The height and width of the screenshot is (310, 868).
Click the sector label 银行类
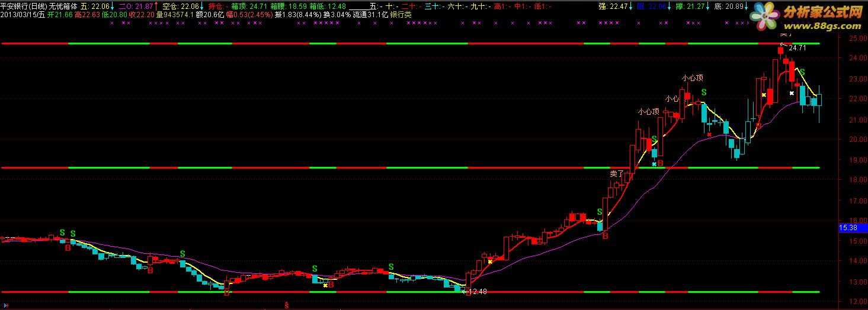(x=401, y=15)
